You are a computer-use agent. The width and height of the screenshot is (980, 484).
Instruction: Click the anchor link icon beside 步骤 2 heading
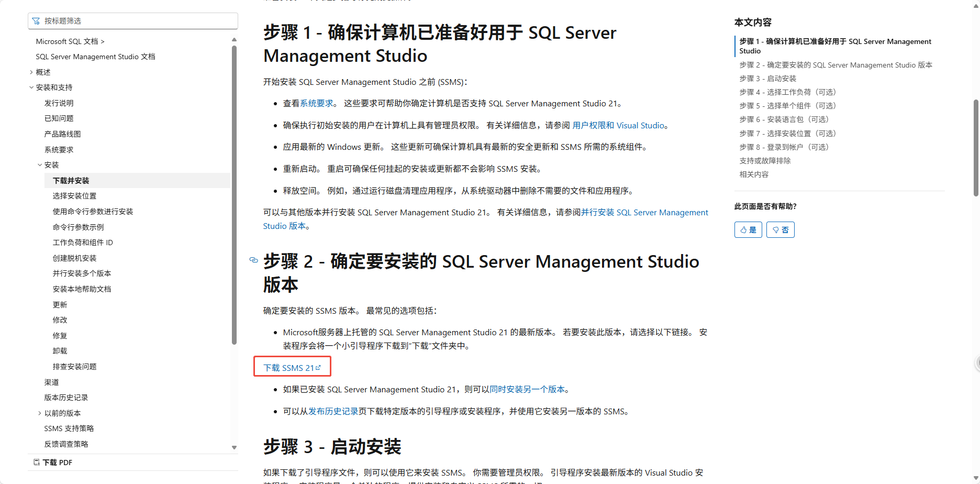(x=253, y=260)
